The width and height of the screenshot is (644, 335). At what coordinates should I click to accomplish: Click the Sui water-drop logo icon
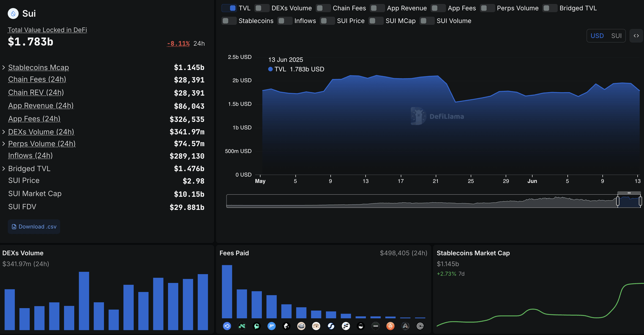(13, 14)
